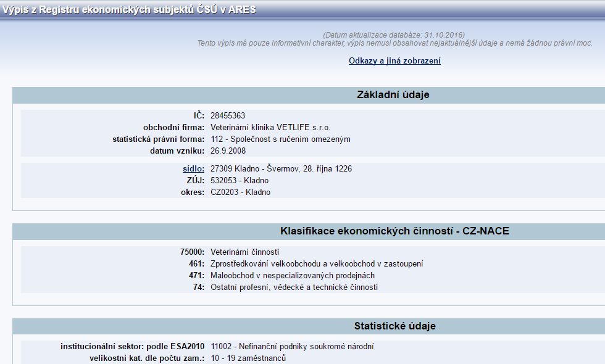Click 'Ostatní profesní, vědecké a technické činnosti'

(x=294, y=287)
